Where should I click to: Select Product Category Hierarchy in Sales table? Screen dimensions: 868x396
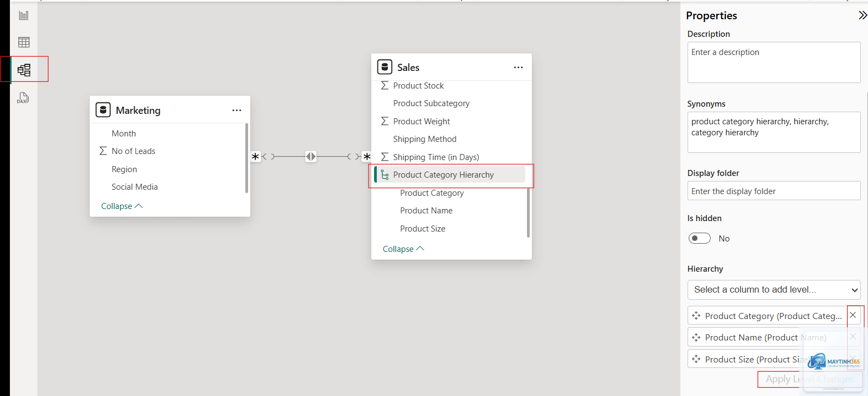coord(449,175)
